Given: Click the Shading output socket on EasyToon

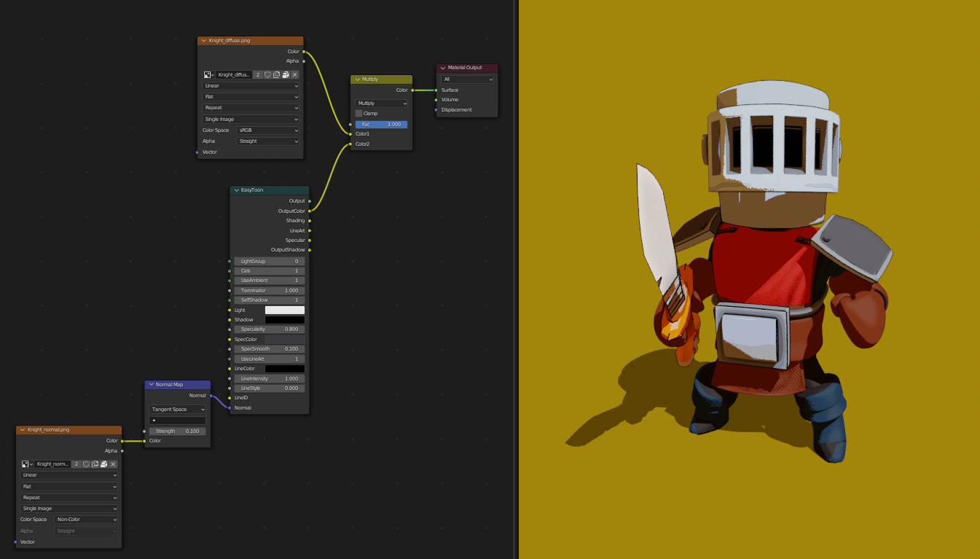Looking at the screenshot, I should point(310,220).
